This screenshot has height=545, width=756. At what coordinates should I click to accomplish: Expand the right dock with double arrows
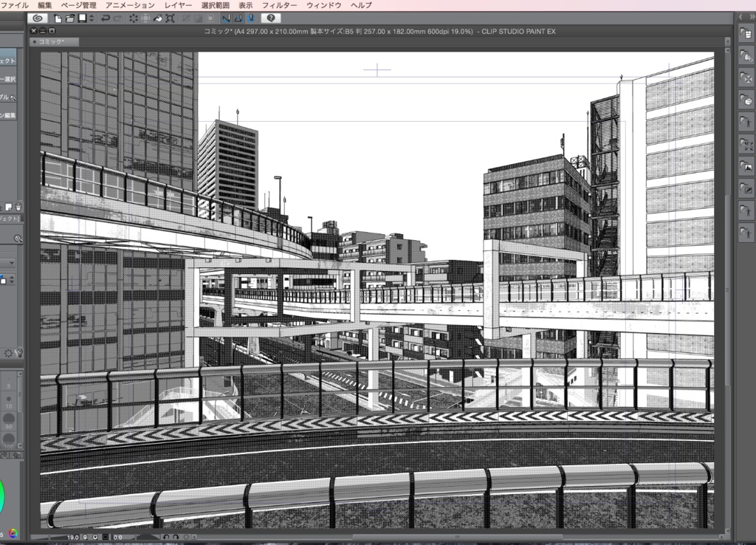(751, 16)
